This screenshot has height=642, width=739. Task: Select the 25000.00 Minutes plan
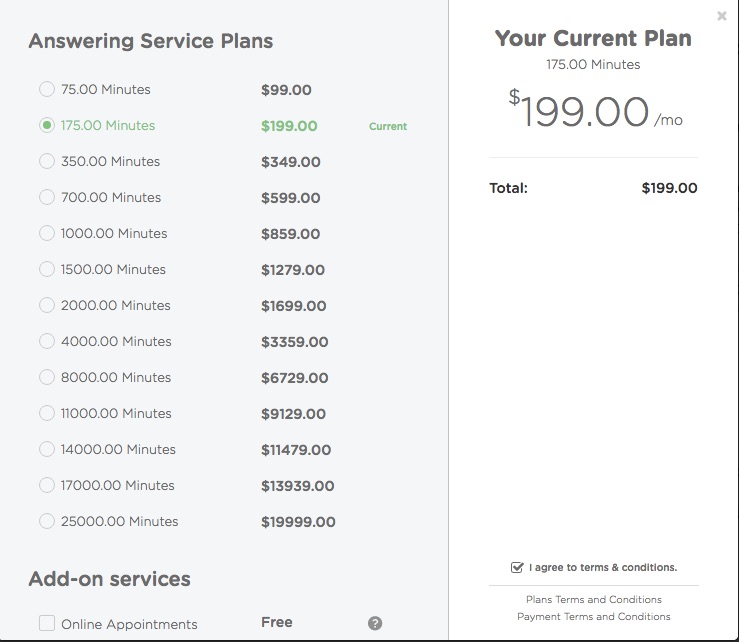click(x=47, y=522)
